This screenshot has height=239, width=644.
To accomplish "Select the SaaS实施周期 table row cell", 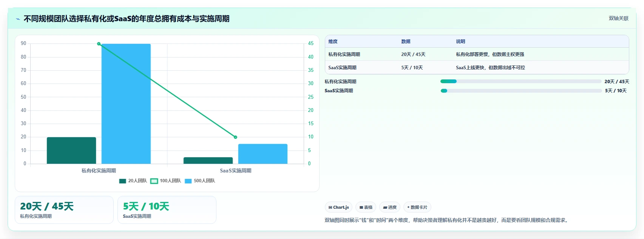I will coord(342,68).
